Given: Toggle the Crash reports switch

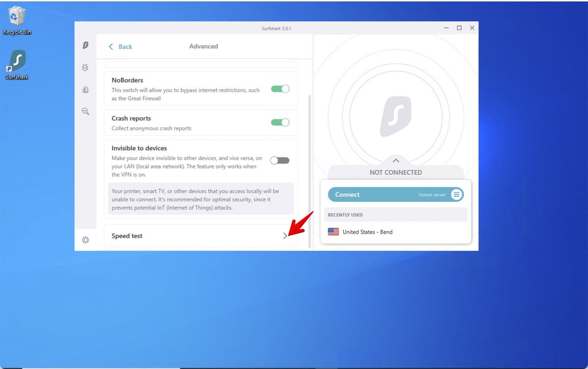Looking at the screenshot, I should (280, 123).
